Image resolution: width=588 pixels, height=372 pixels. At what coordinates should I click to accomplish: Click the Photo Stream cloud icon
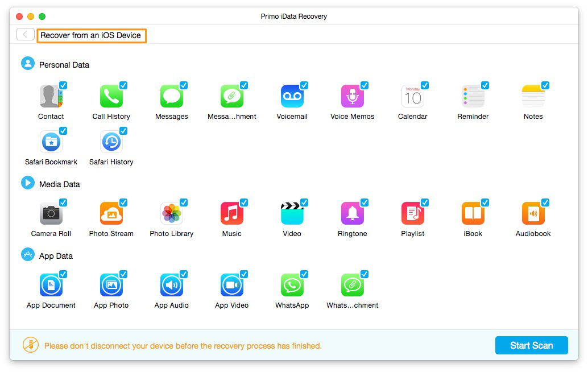pyautogui.click(x=111, y=213)
